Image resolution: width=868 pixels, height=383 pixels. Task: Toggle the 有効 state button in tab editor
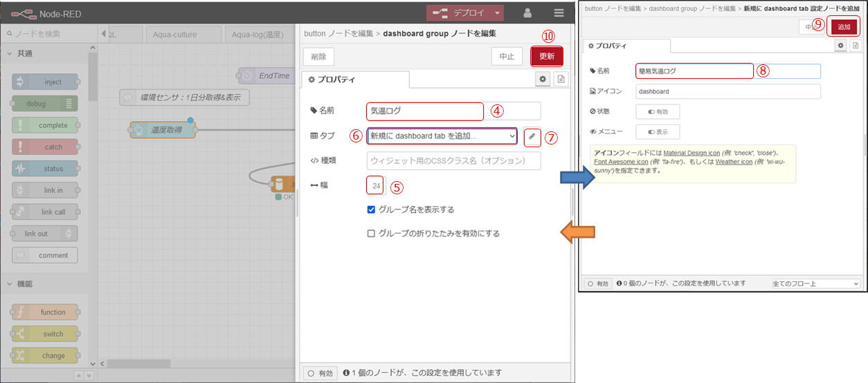point(658,111)
